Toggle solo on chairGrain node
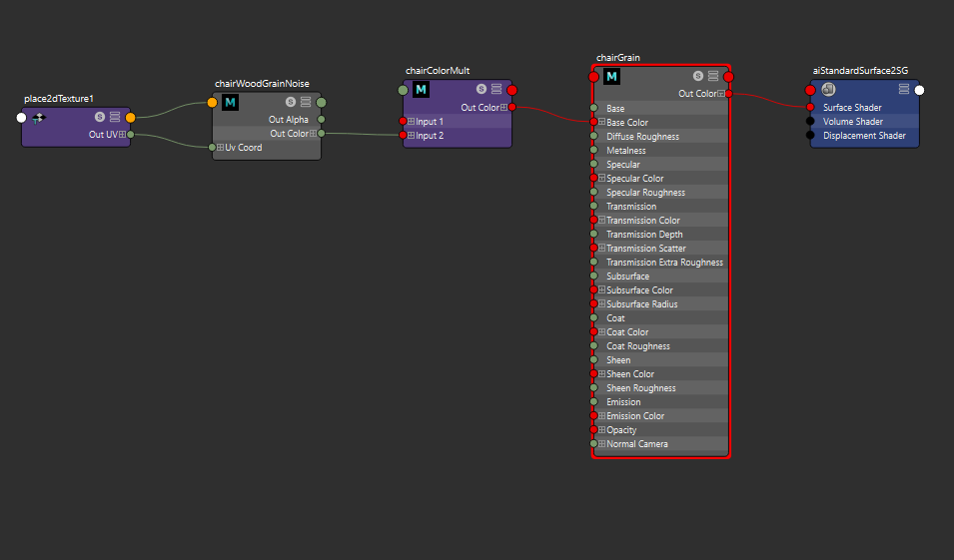The width and height of the screenshot is (954, 560). [698, 76]
